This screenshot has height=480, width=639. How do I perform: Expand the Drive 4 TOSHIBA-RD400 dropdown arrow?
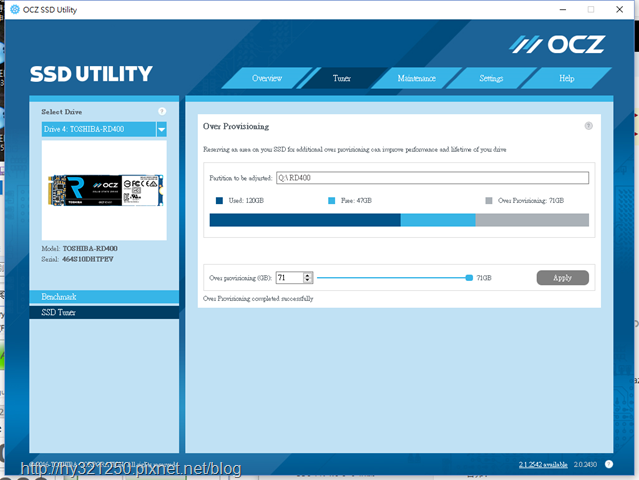(x=161, y=130)
